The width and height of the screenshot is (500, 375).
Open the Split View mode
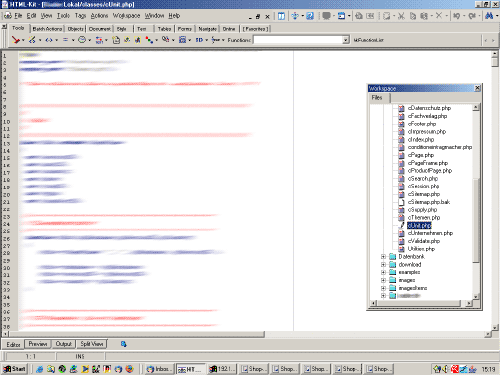click(92, 344)
